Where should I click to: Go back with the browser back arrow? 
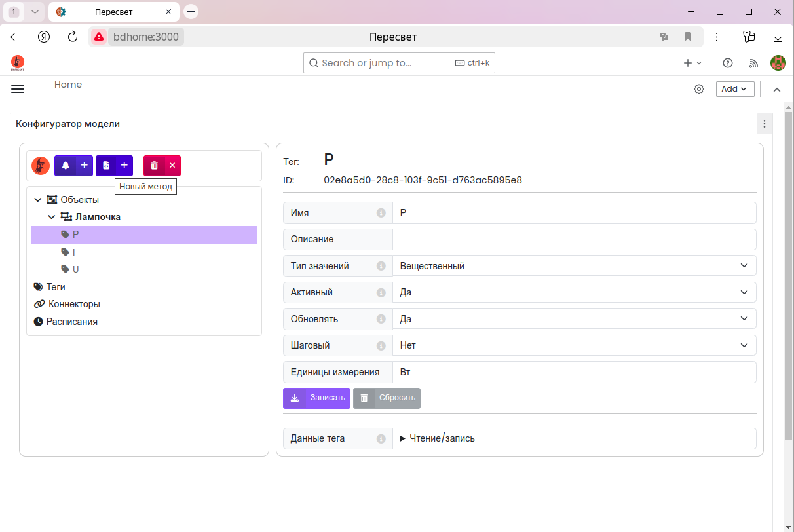tap(15, 37)
